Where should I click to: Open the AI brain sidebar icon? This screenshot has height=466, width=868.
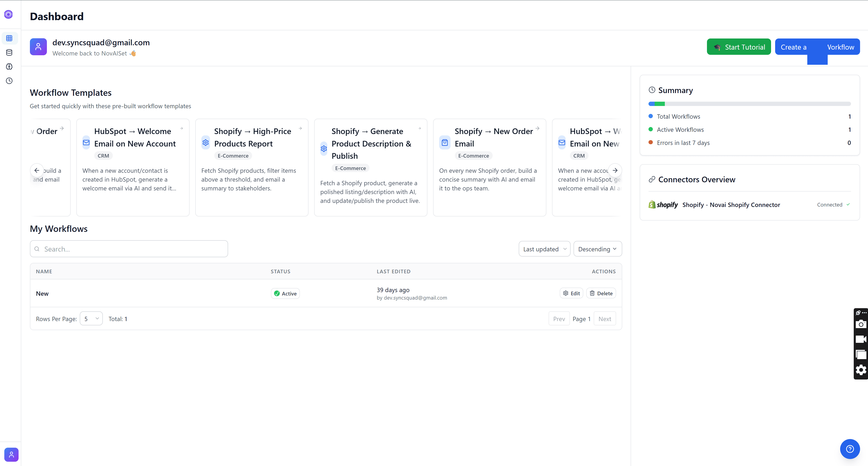(9, 66)
